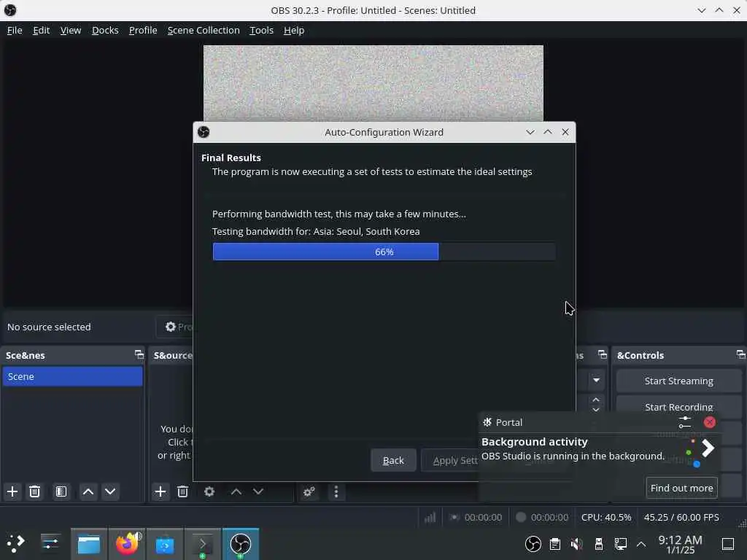Open clipboard tray icon
This screenshot has width=747, height=560.
click(x=555, y=544)
